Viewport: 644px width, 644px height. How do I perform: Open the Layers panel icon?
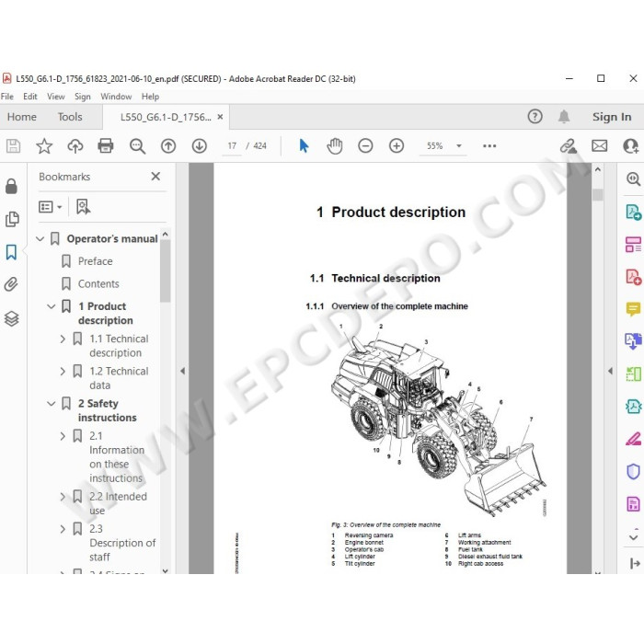[x=11, y=318]
